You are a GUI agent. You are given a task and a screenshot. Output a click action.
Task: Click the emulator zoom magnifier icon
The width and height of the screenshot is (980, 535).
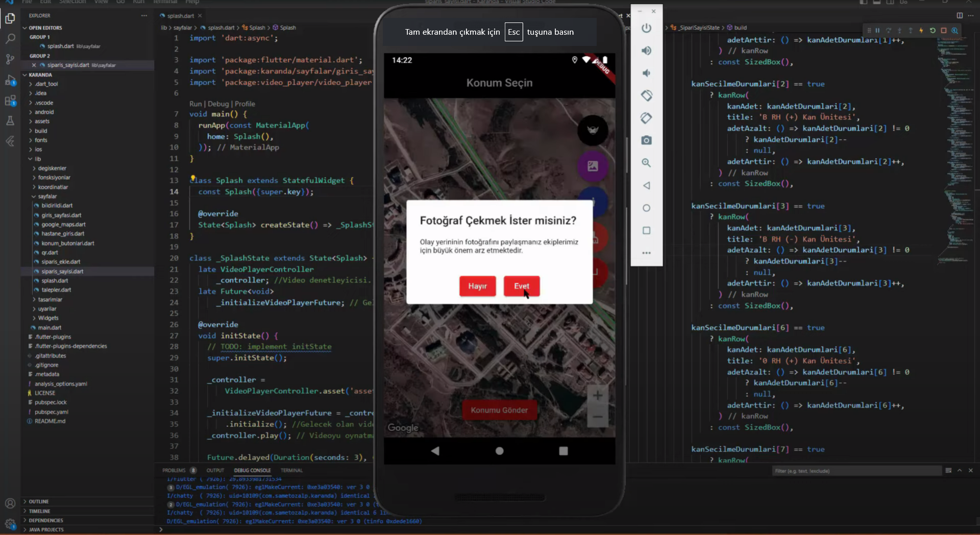646,163
